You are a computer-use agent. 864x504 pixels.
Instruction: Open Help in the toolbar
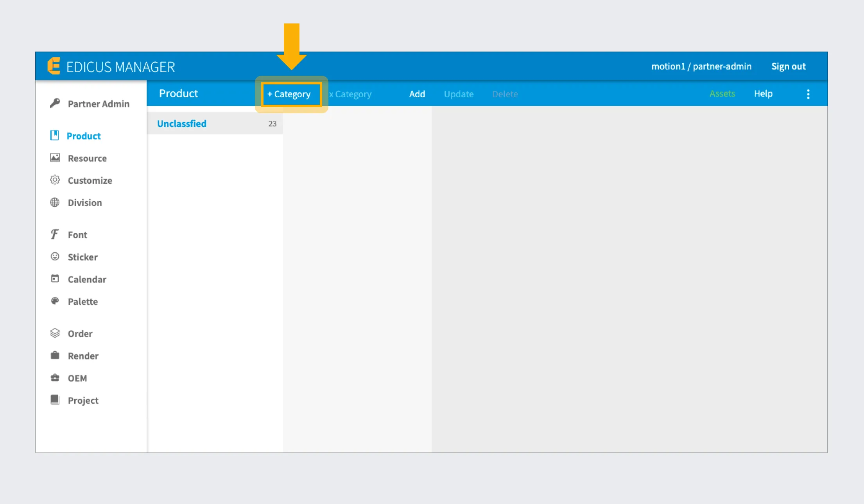click(763, 94)
